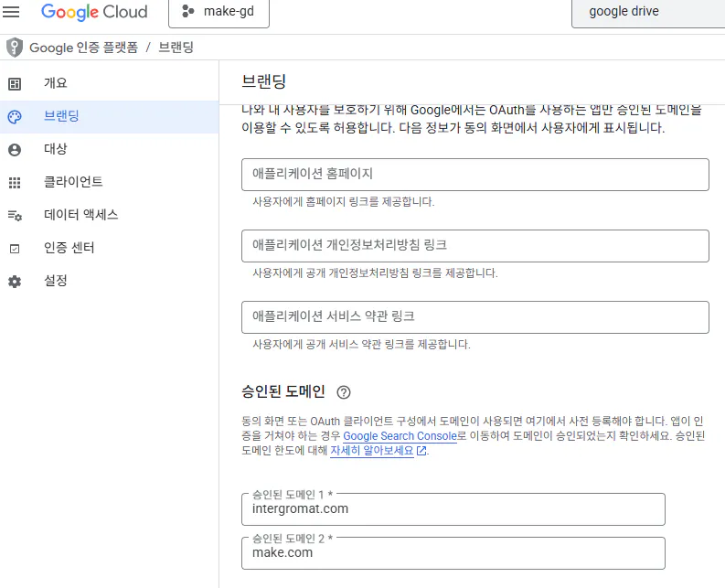Open the 개요 sidebar item
This screenshot has width=725, height=588.
coord(110,83)
